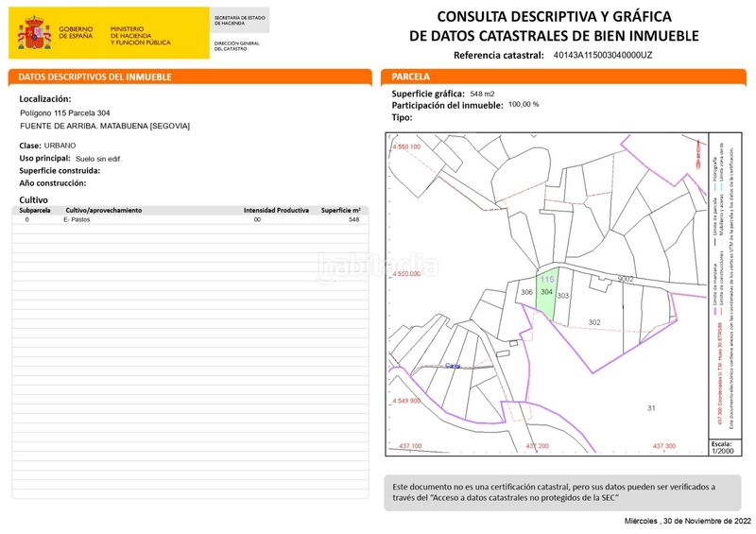The width and height of the screenshot is (756, 534).
Task: Click parcel 306 label on the map
Action: [x=526, y=292]
